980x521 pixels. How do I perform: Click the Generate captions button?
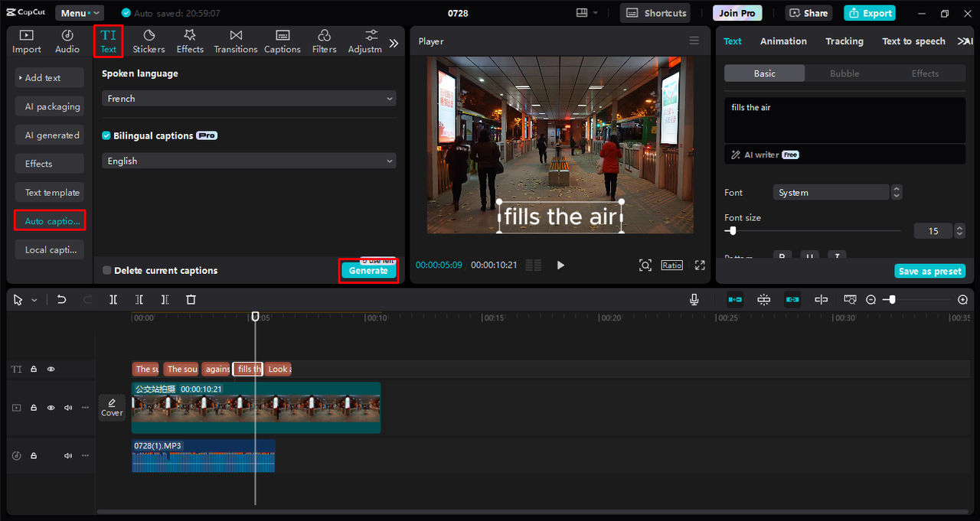pyautogui.click(x=368, y=271)
